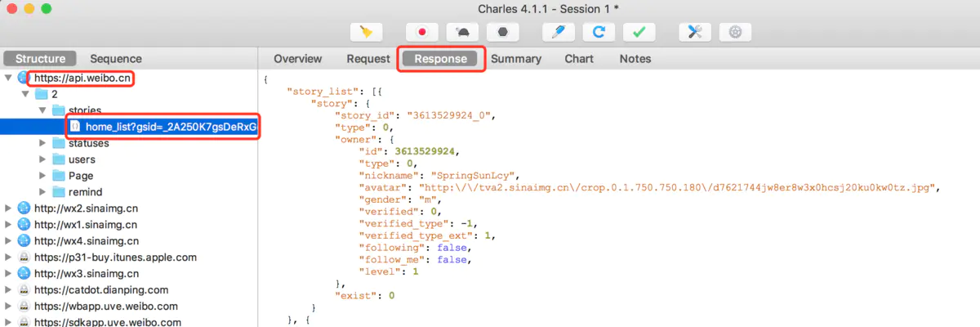980x327 pixels.
Task: Switch to the Sequence view tab
Action: 116,59
